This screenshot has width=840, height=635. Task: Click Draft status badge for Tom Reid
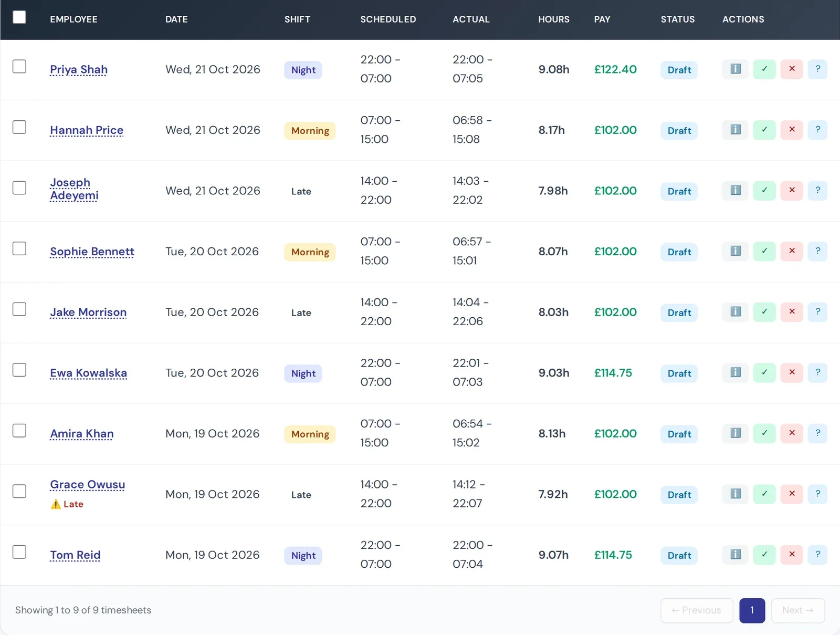[x=679, y=556]
